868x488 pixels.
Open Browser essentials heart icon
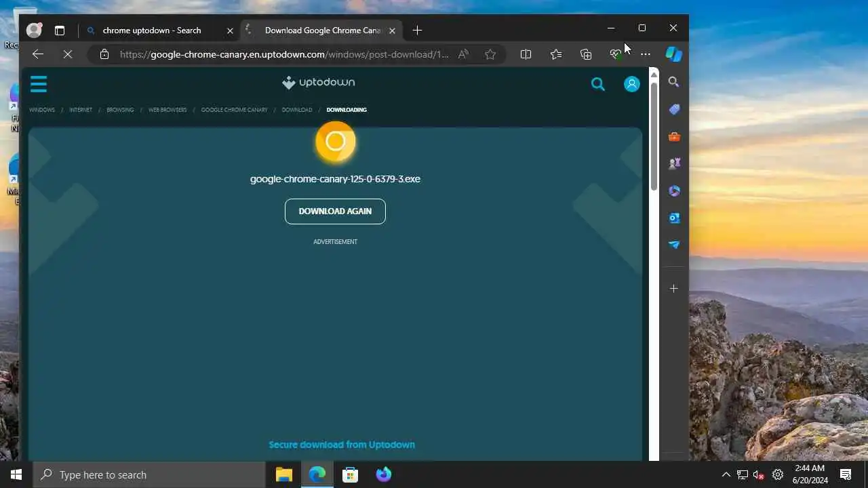616,54
